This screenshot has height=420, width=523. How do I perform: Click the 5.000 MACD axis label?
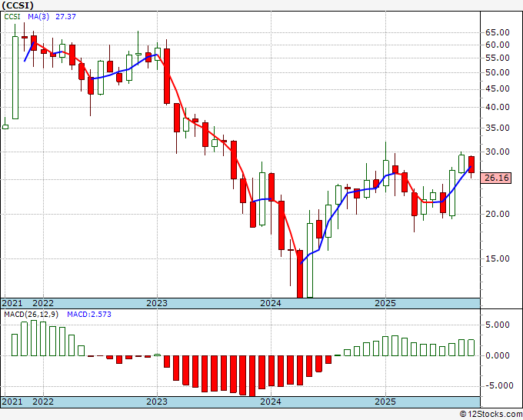click(498, 325)
